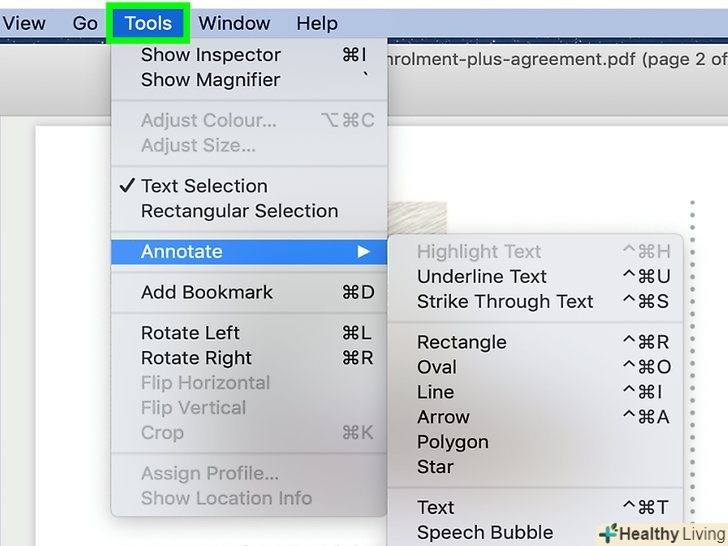The image size is (728, 546).
Task: Rotate the page left
Action: click(x=190, y=333)
